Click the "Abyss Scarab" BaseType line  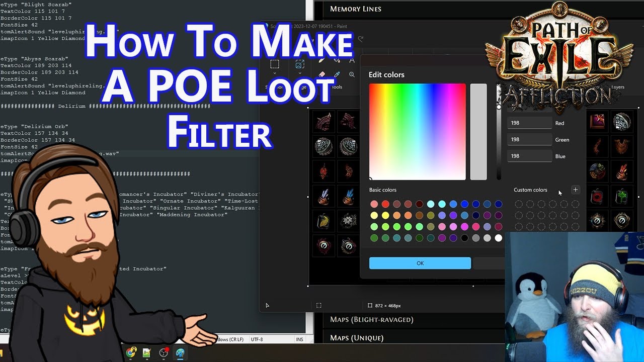(x=34, y=59)
